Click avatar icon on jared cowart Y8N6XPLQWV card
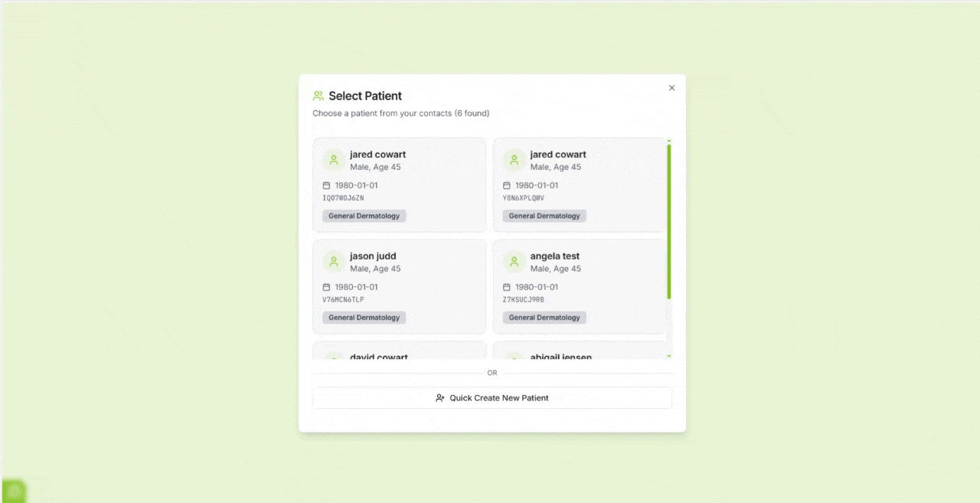The width and height of the screenshot is (980, 503). click(514, 160)
